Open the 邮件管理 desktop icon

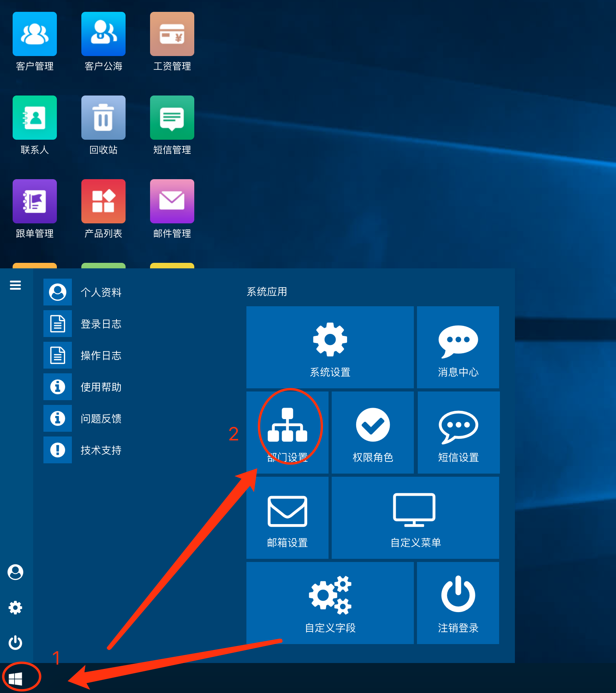point(172,201)
